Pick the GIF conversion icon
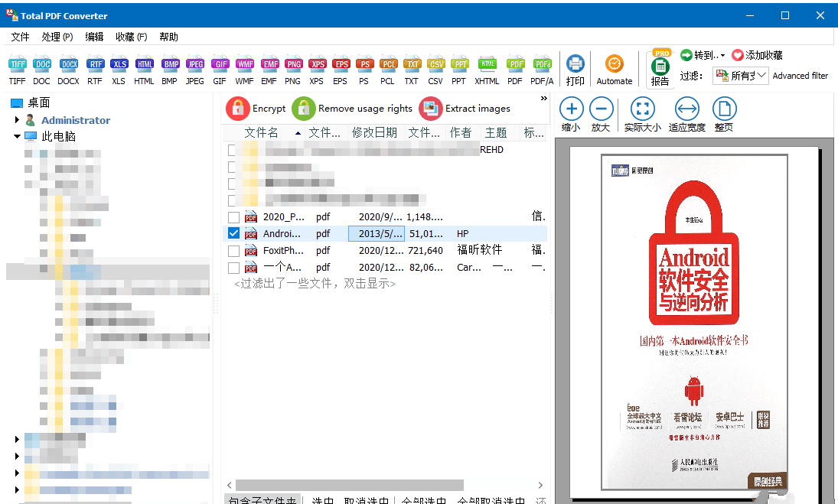 pos(220,70)
